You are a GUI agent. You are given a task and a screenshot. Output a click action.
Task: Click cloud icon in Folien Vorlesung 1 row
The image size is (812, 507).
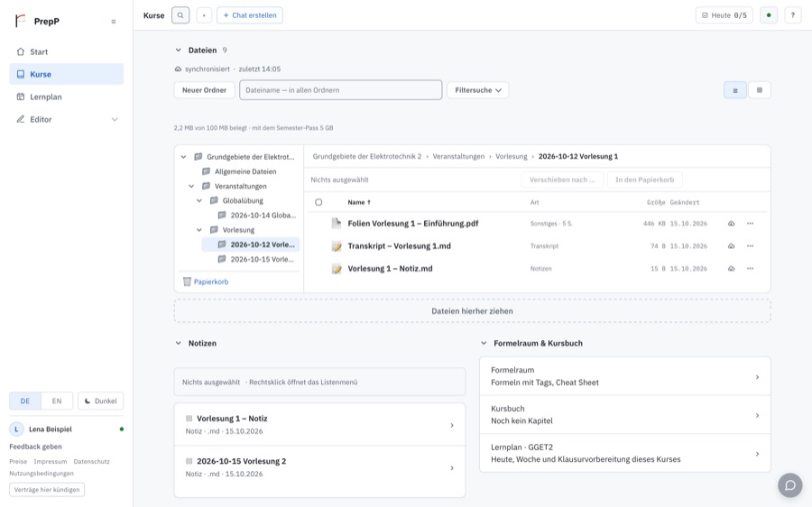(731, 224)
